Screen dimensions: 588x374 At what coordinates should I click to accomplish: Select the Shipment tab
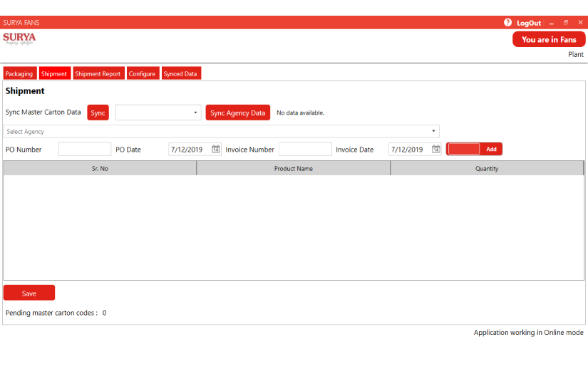pos(55,73)
